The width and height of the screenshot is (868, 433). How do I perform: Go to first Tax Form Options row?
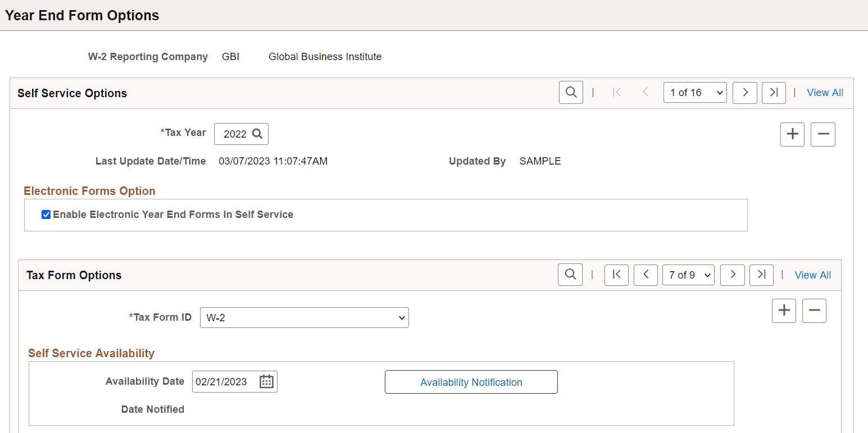coord(616,275)
